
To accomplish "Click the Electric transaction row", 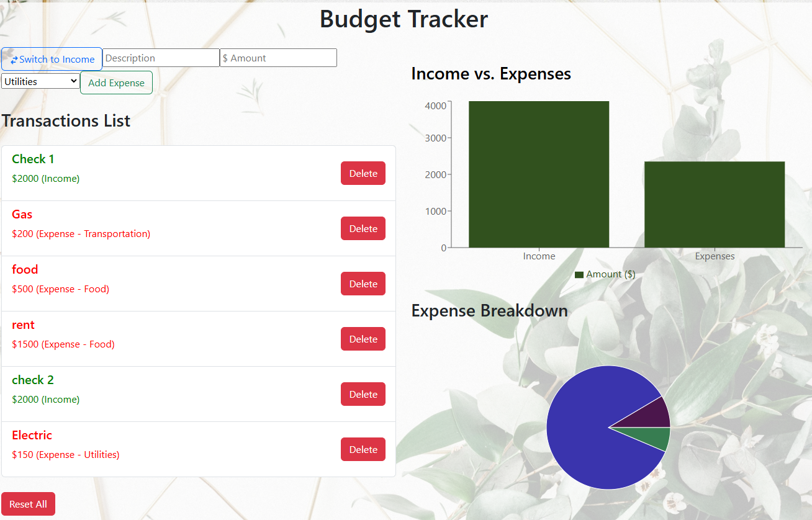I will pos(199,449).
